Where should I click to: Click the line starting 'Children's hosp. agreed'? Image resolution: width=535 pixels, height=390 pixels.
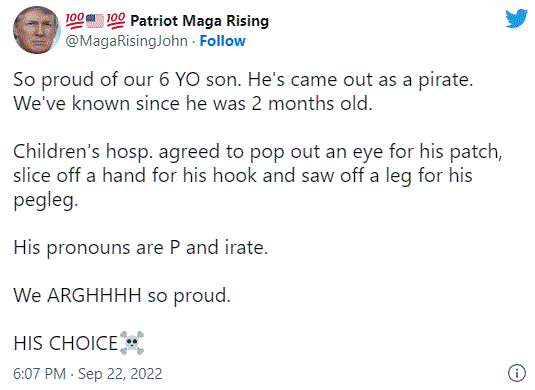pyautogui.click(x=258, y=152)
